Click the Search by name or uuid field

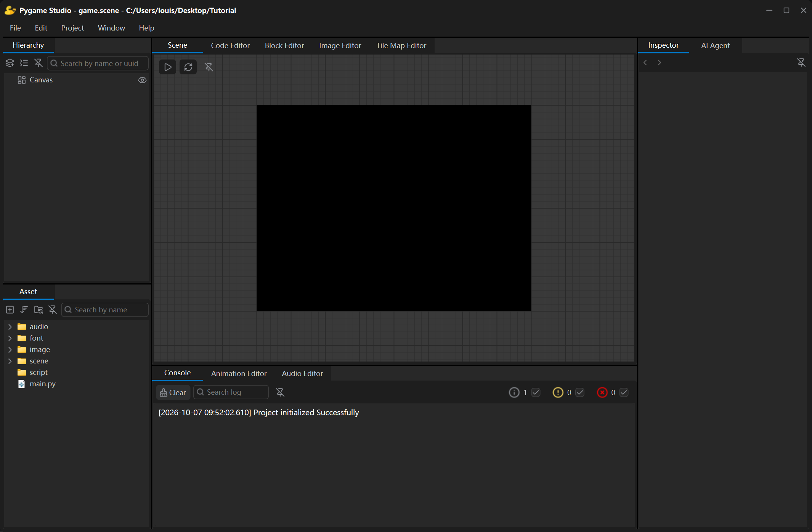[x=98, y=63]
